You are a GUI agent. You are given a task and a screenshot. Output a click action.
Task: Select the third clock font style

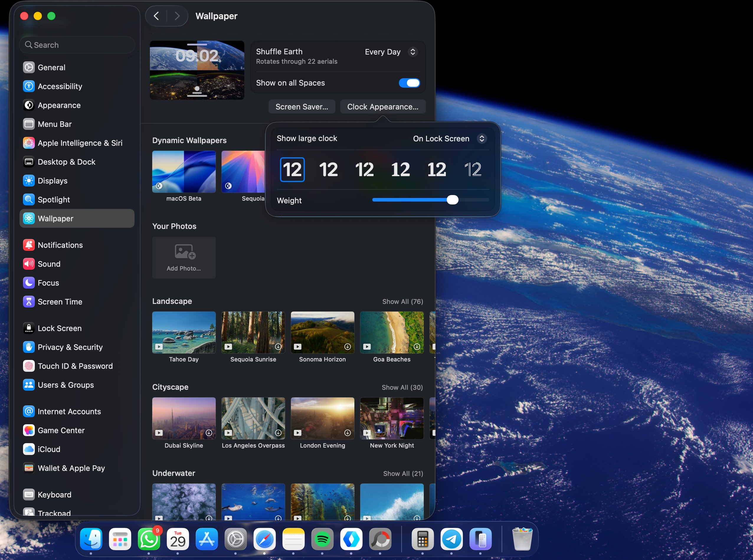tap(364, 169)
